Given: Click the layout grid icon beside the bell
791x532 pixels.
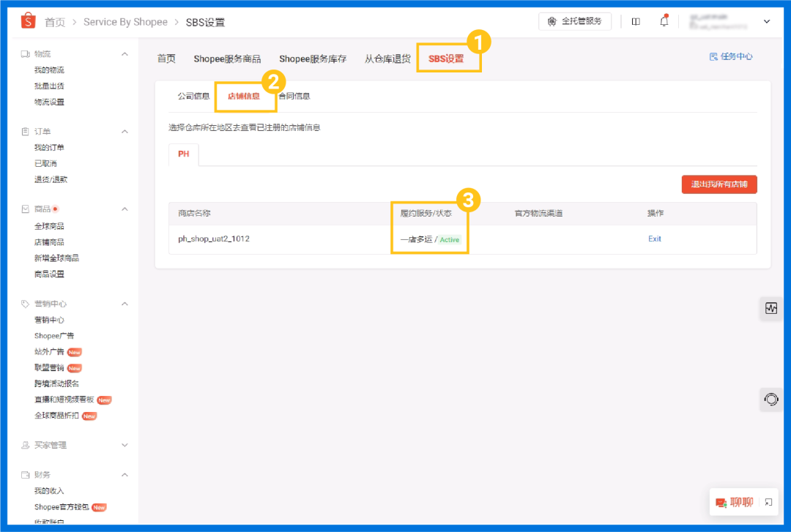Looking at the screenshot, I should click(x=635, y=21).
